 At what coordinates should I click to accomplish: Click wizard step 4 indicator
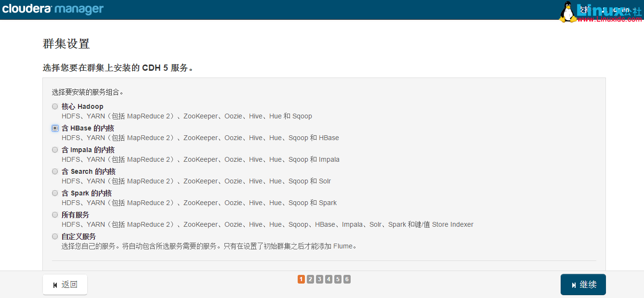pyautogui.click(x=329, y=279)
